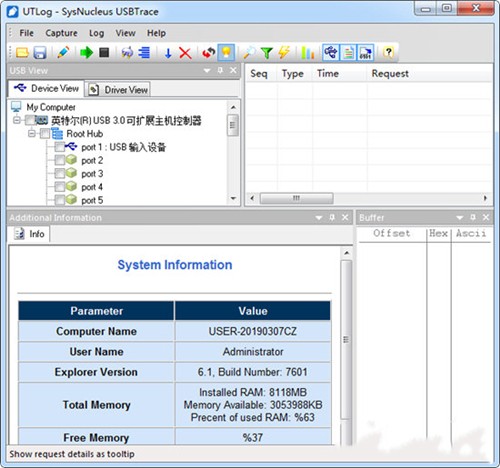Tick the Root Hub checkbox
Viewport: 500px width, 468px height.
tap(45, 134)
